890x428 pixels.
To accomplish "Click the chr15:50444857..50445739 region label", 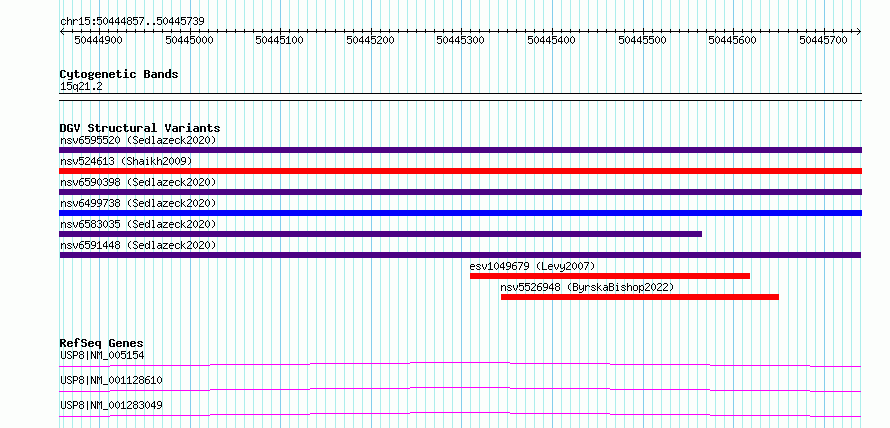I will point(132,22).
